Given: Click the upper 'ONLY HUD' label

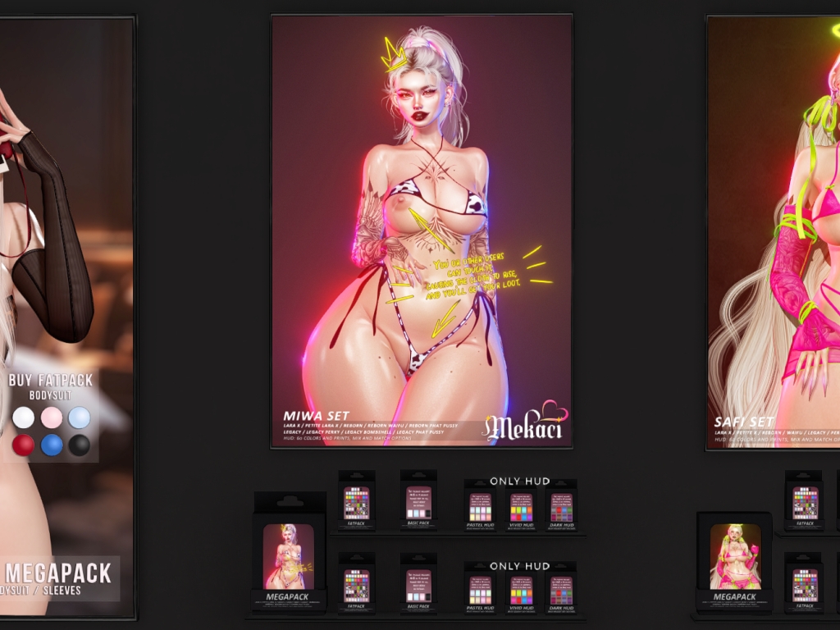Looking at the screenshot, I should 519,481.
